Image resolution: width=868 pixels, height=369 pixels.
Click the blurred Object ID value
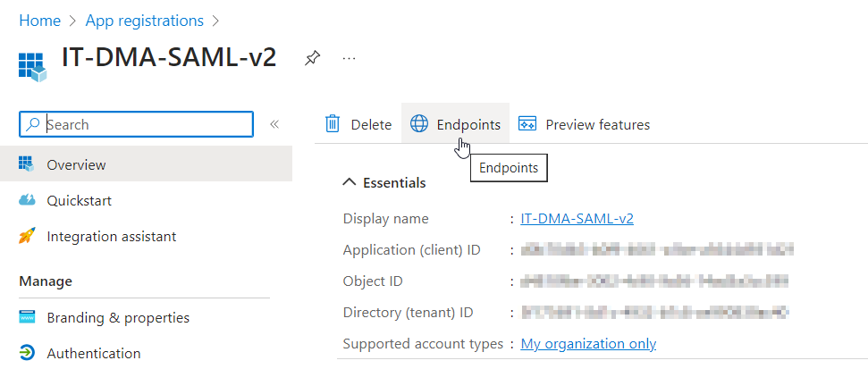(x=654, y=281)
